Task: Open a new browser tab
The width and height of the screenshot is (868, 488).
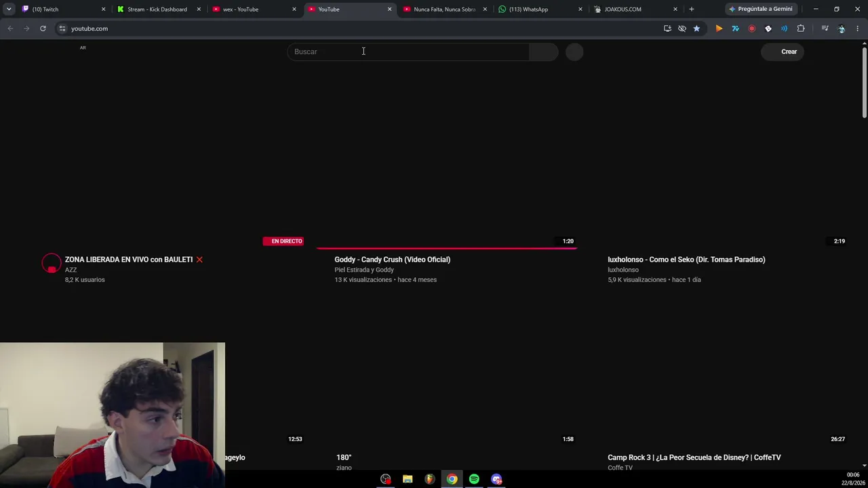Action: [x=692, y=9]
